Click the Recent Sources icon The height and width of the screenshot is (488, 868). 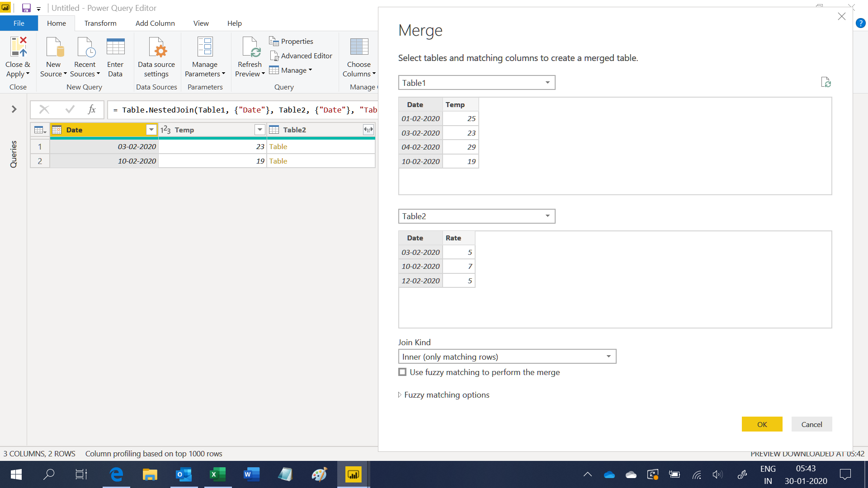[x=85, y=47]
